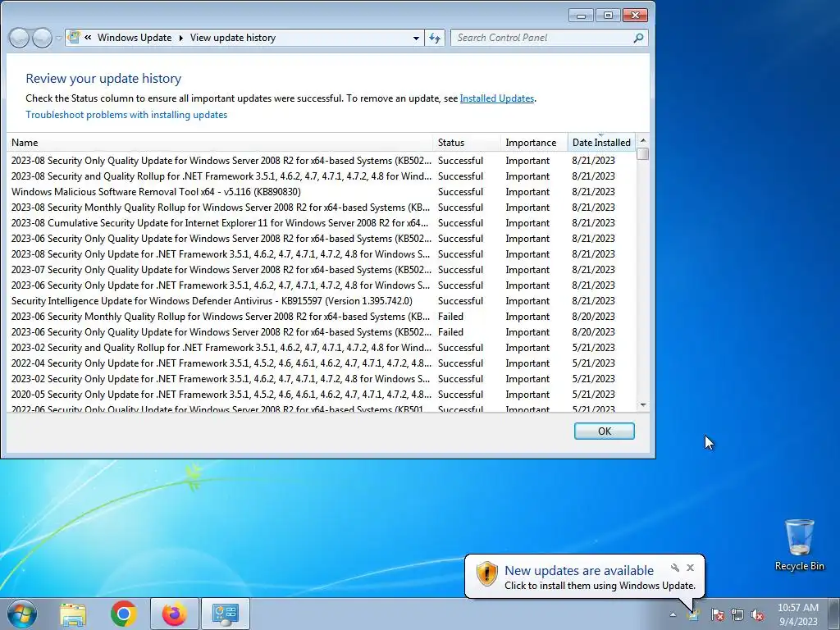Click the taskbar clock showing 10:57 AM
Image resolution: width=840 pixels, height=630 pixels.
(x=797, y=614)
